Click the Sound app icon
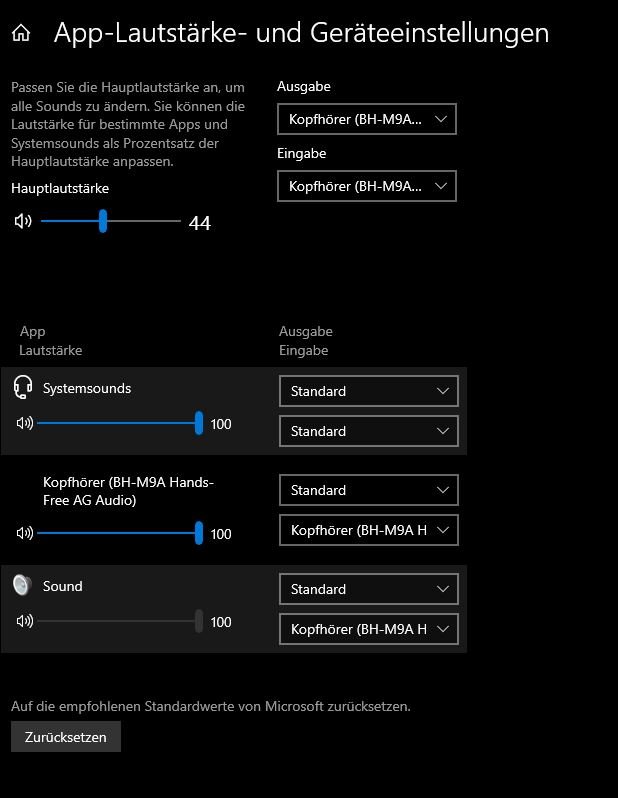 [23, 586]
